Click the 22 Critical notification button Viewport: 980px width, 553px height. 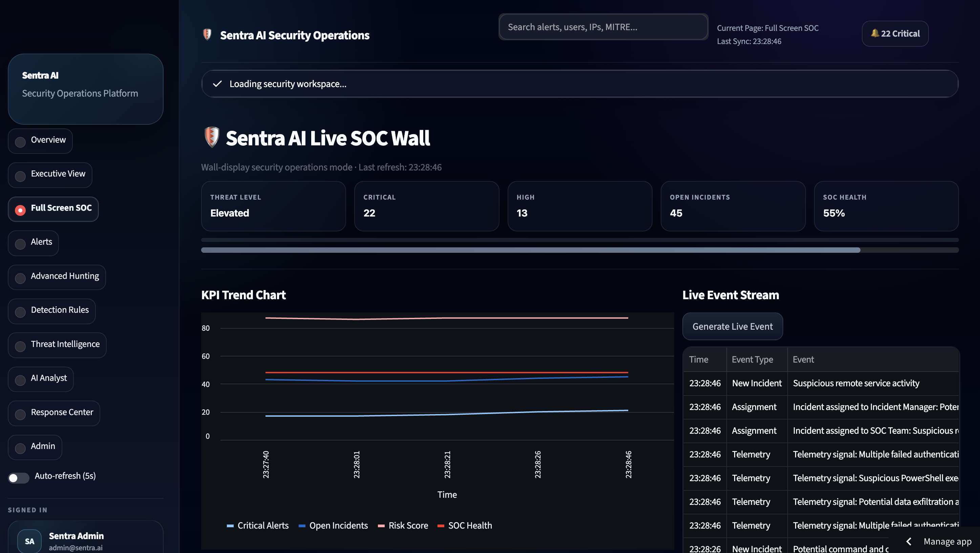coord(895,34)
